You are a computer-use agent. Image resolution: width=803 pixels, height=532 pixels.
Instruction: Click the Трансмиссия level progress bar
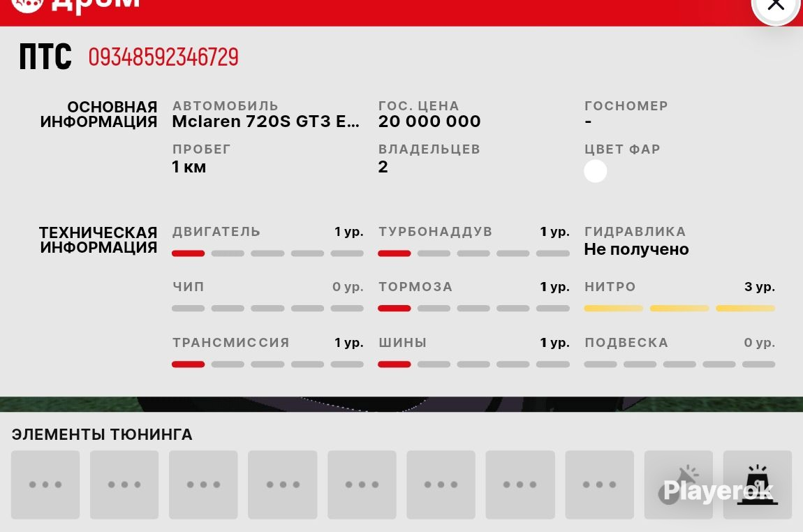[x=268, y=364]
